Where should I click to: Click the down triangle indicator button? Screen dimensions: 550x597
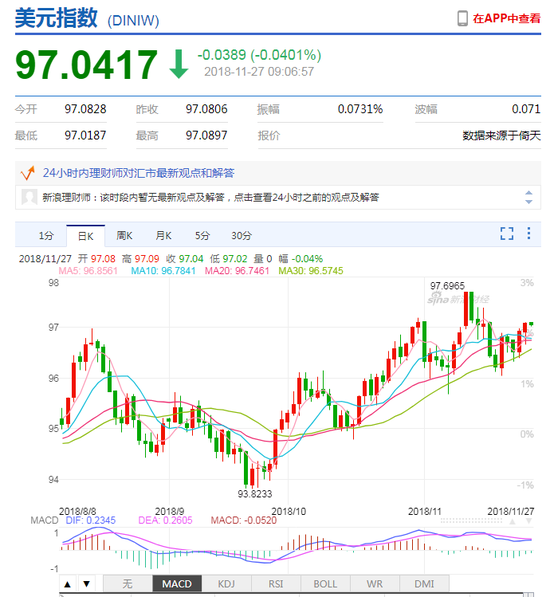(x=86, y=584)
